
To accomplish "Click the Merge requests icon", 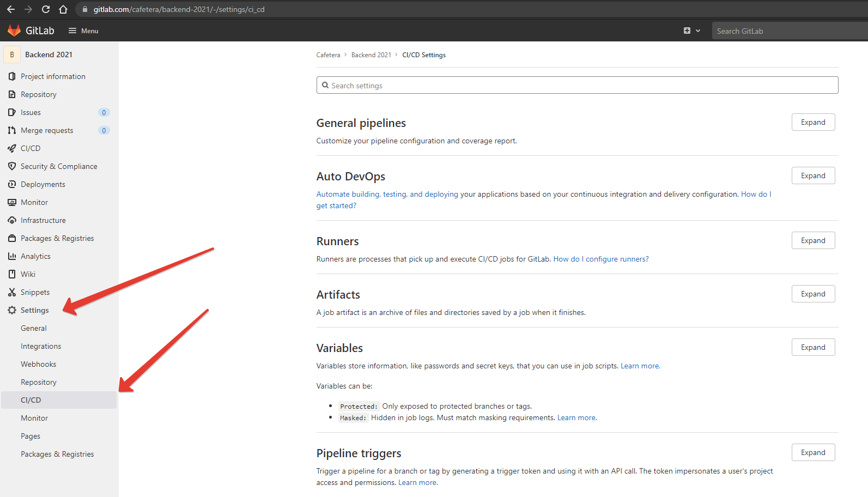I will tap(12, 130).
